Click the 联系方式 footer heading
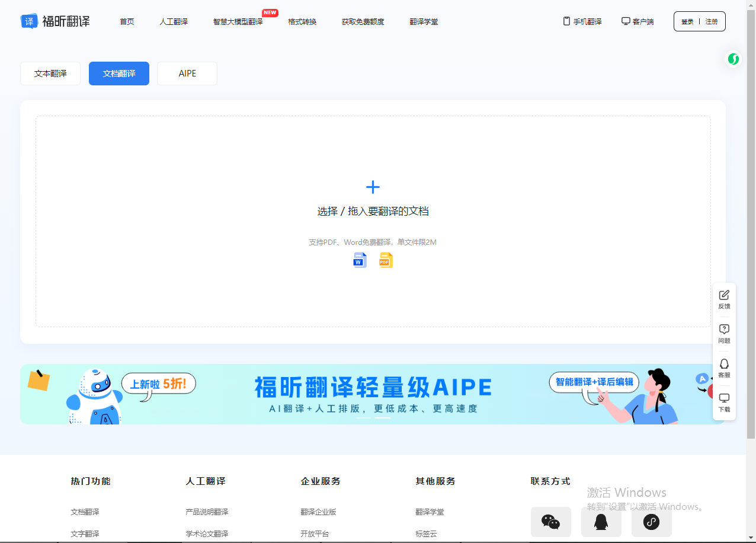The width and height of the screenshot is (756, 543). click(550, 481)
